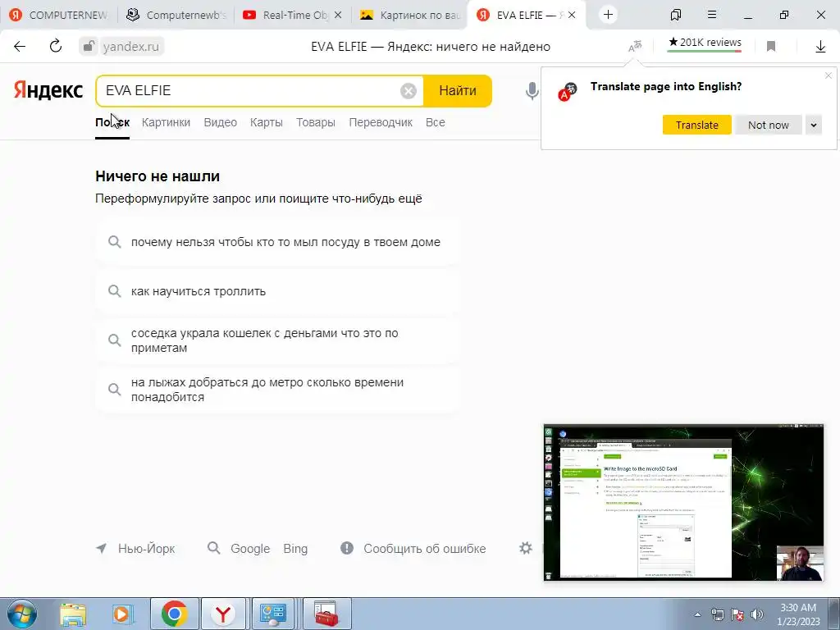Click Сообщить об ошибке link
This screenshot has width=840, height=630.
424,549
